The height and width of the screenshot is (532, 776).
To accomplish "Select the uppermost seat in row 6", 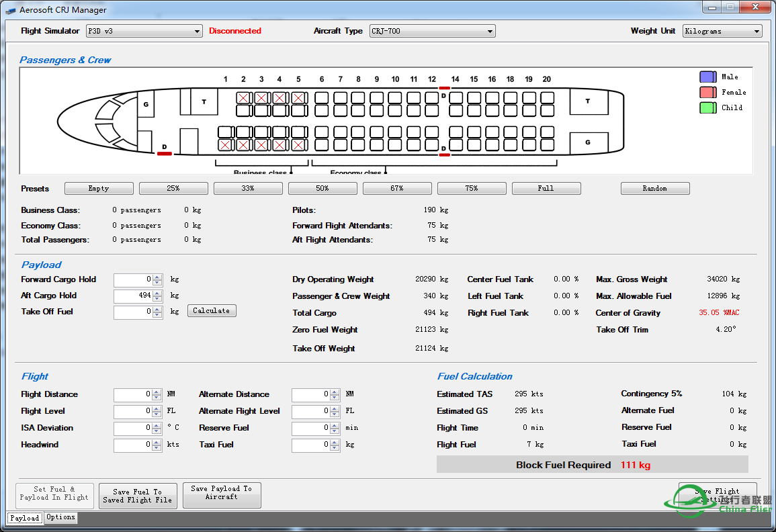I will tap(322, 97).
